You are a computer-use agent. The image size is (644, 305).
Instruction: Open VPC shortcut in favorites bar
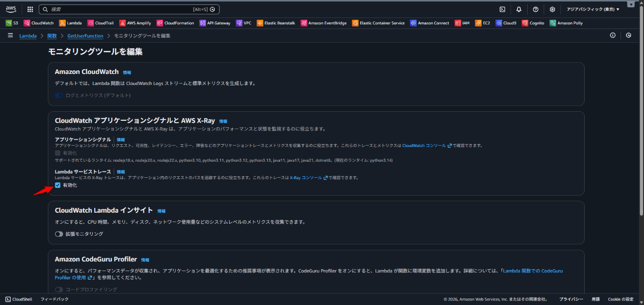pos(244,23)
